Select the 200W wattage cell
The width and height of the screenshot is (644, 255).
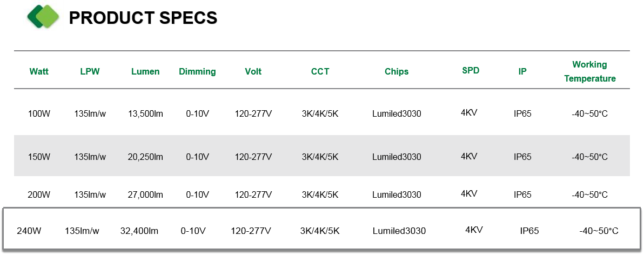click(x=39, y=194)
